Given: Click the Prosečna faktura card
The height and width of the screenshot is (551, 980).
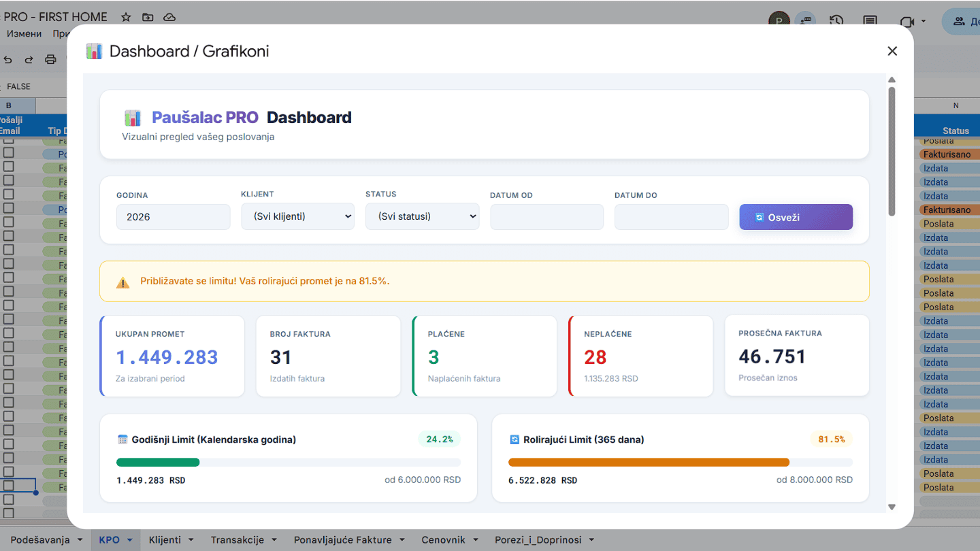Looking at the screenshot, I should (x=797, y=356).
